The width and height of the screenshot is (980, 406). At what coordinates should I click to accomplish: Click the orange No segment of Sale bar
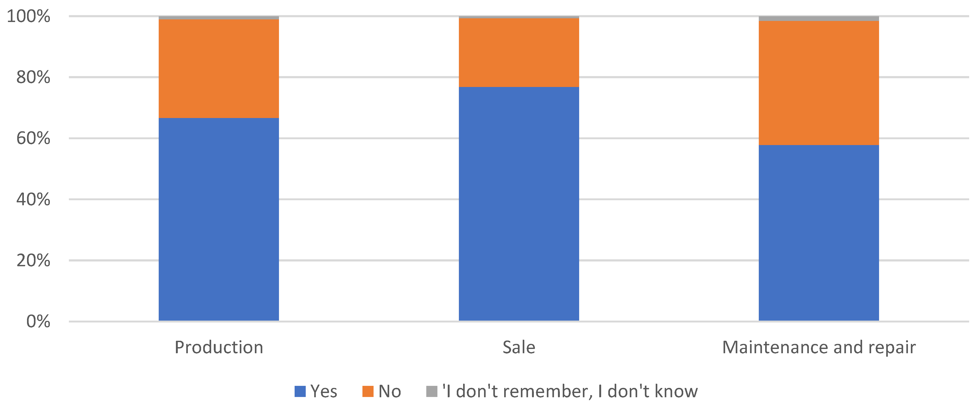point(518,52)
